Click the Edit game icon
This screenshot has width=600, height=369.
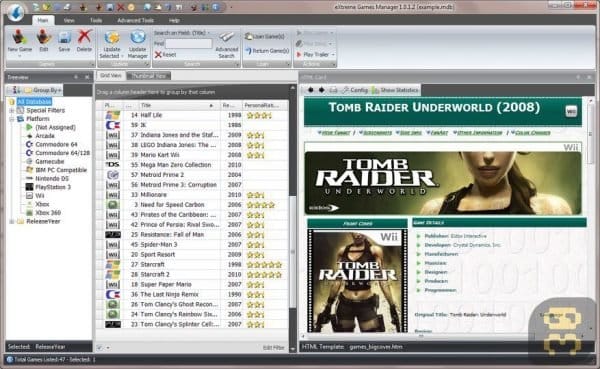(44, 38)
